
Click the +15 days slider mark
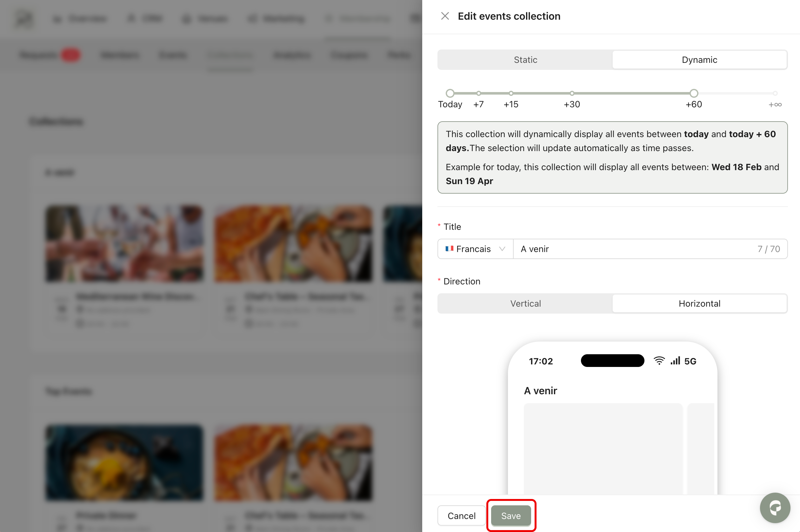[x=511, y=93]
